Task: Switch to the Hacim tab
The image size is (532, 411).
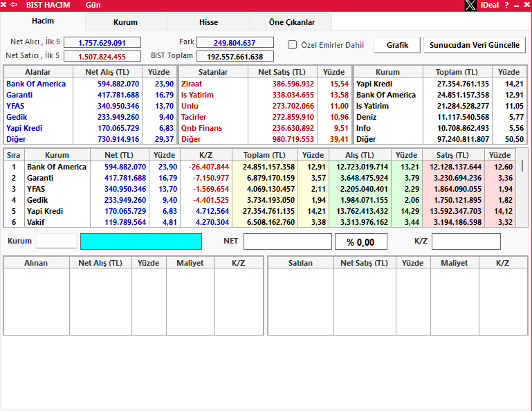Action: pyautogui.click(x=43, y=21)
